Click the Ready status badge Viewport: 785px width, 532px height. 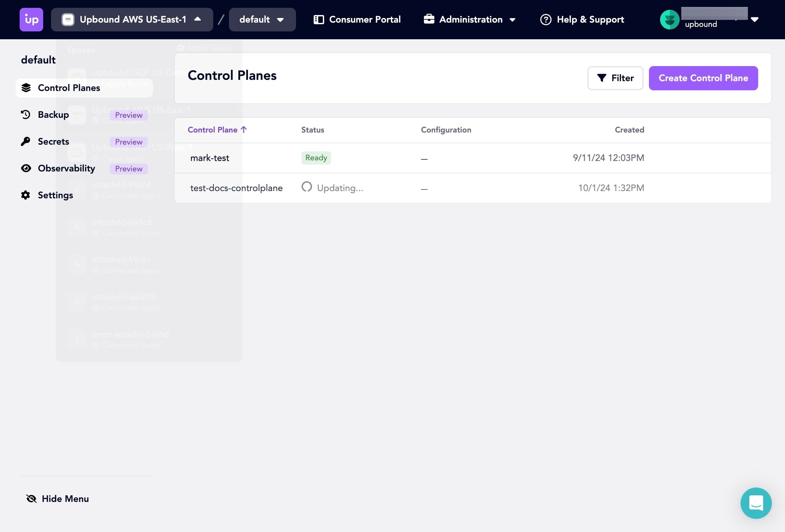[x=316, y=158]
